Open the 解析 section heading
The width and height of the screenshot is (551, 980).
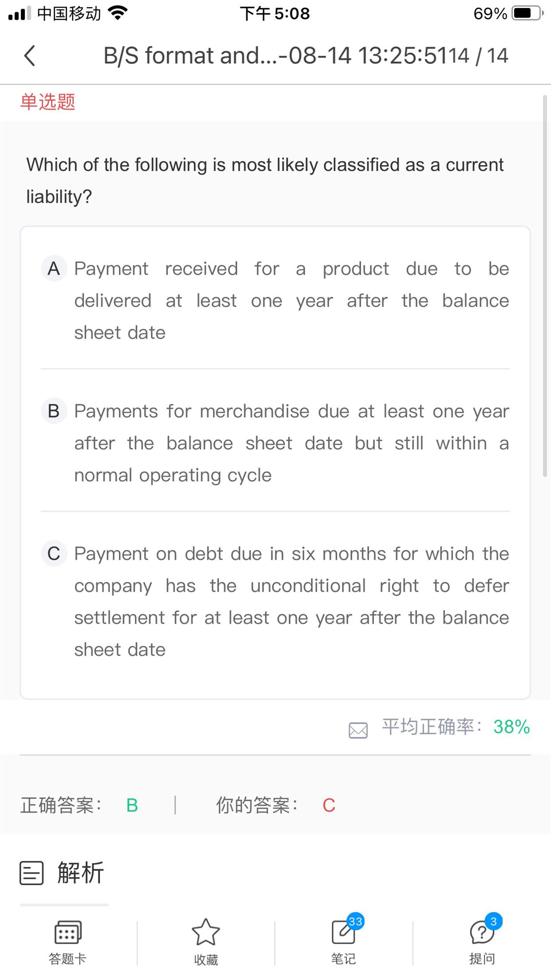pyautogui.click(x=80, y=873)
